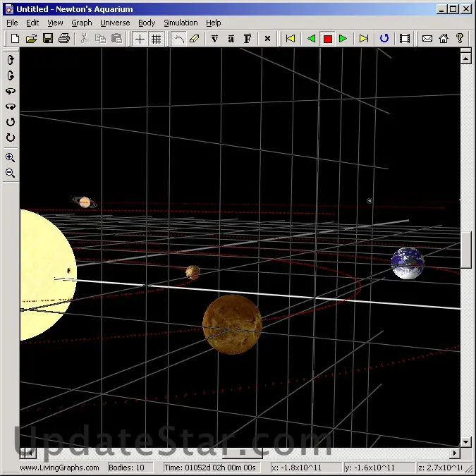The image size is (476, 476).
Task: Toggle orbit trails curve button
Action: pyautogui.click(x=179, y=39)
